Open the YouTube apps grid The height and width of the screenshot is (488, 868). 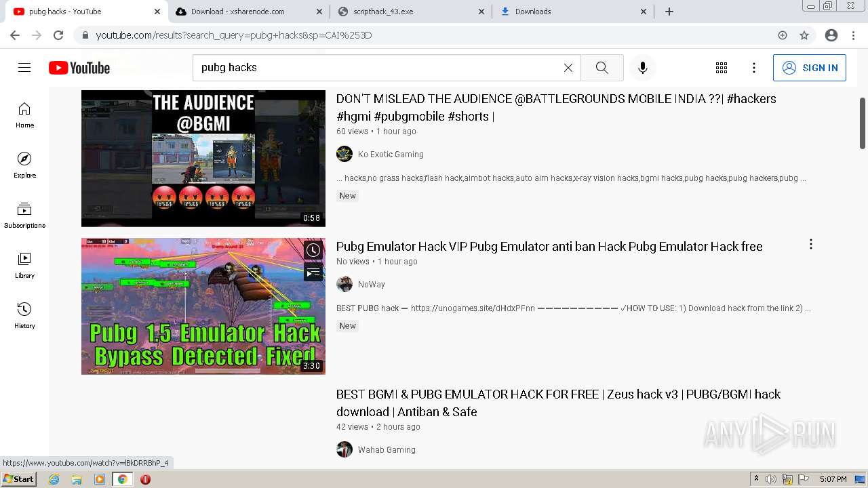pyautogui.click(x=722, y=68)
